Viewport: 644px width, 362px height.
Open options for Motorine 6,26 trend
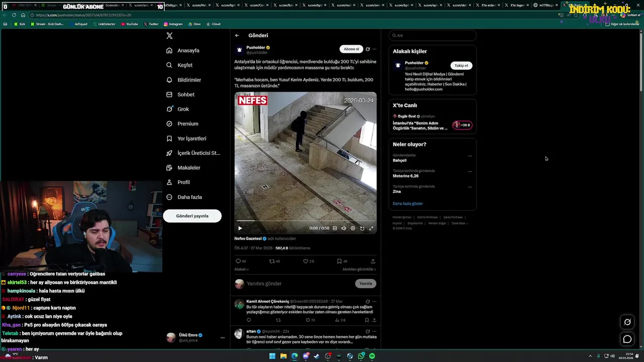[470, 171]
